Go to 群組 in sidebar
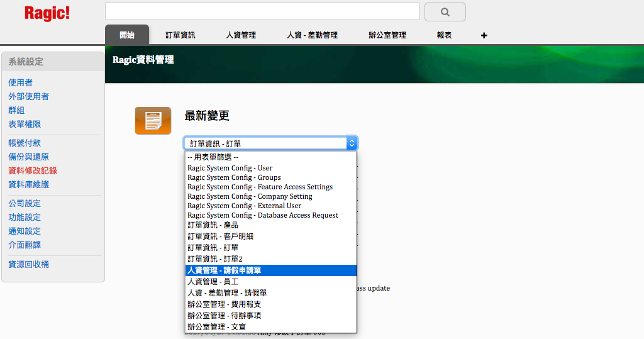Viewport: 644px width, 339px height. point(16,110)
